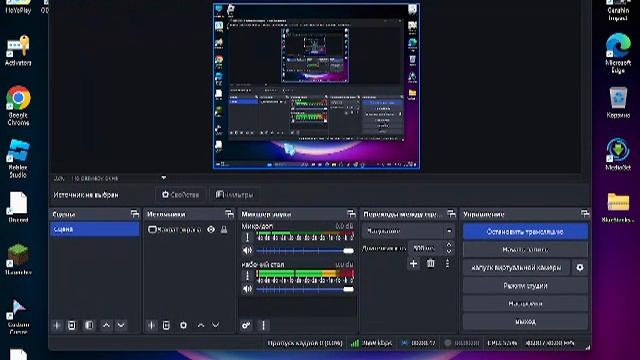Open Settings button in Controls
The image size is (640, 360).
(x=525, y=304)
